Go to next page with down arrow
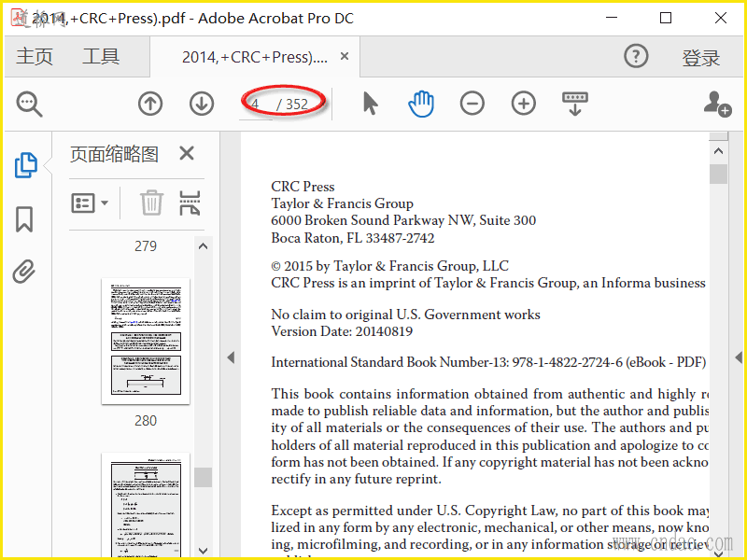The width and height of the screenshot is (747, 560). pyautogui.click(x=202, y=104)
